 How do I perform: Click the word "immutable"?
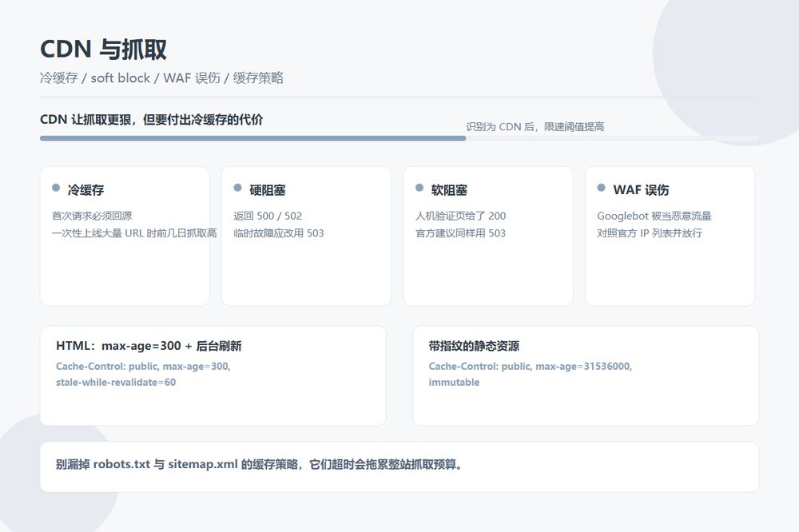[x=454, y=382]
